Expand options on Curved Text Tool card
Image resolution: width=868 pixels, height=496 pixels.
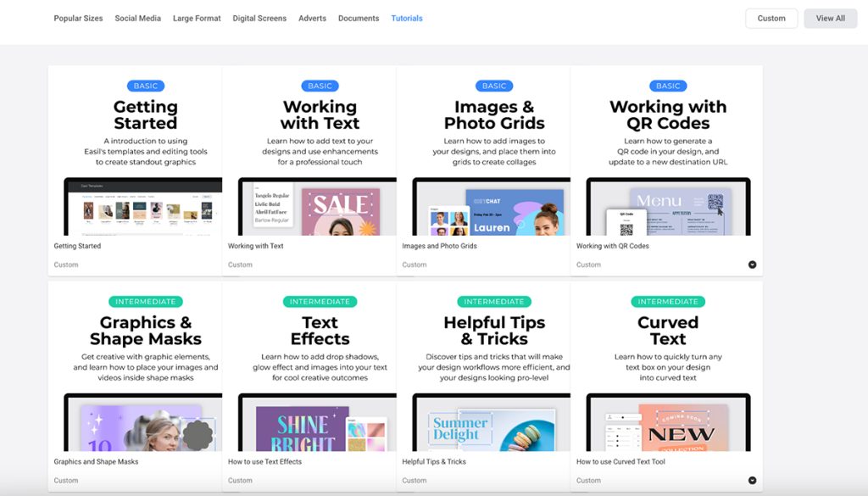point(751,479)
